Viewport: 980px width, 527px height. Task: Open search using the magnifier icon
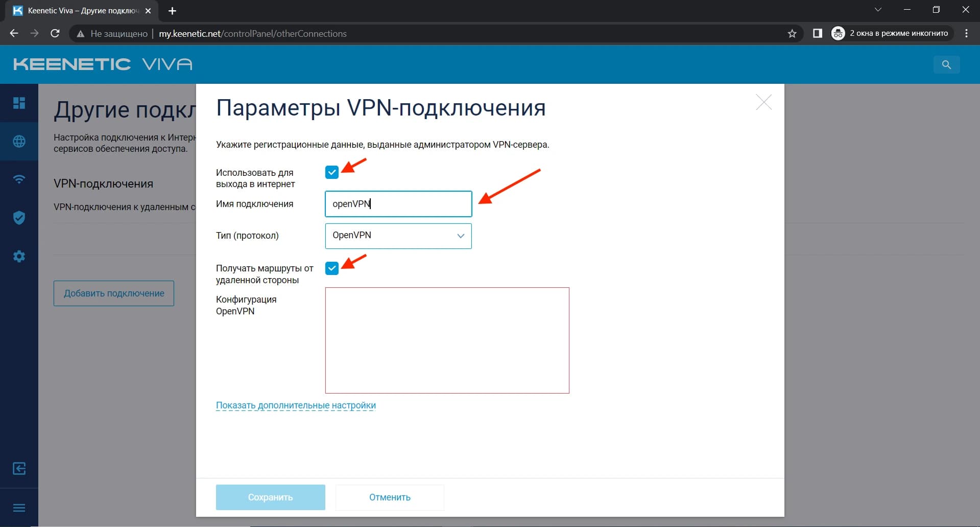(946, 64)
